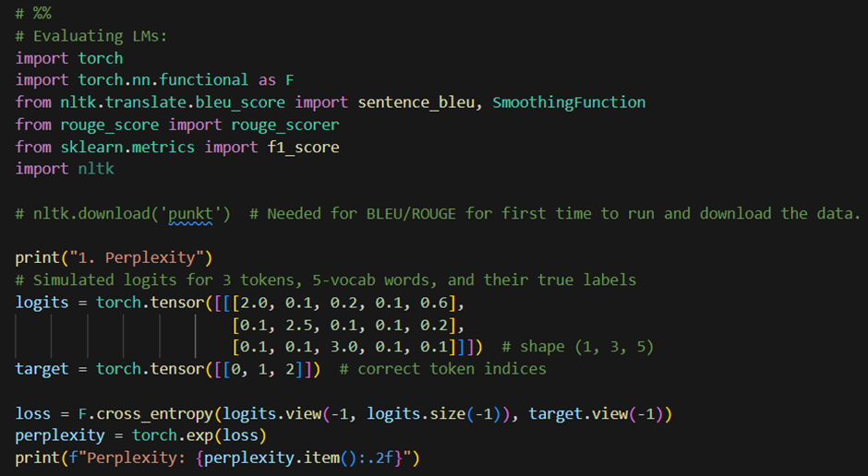Click the '# %%' cell marker comment

click(x=33, y=13)
